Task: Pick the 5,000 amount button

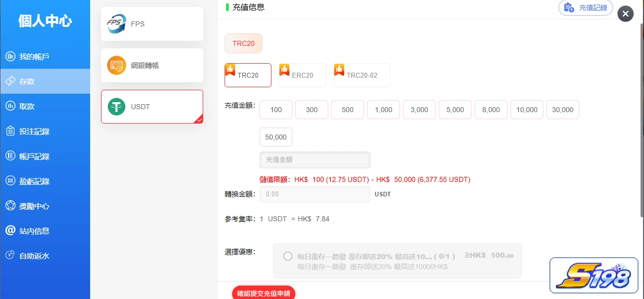Action: coord(455,110)
